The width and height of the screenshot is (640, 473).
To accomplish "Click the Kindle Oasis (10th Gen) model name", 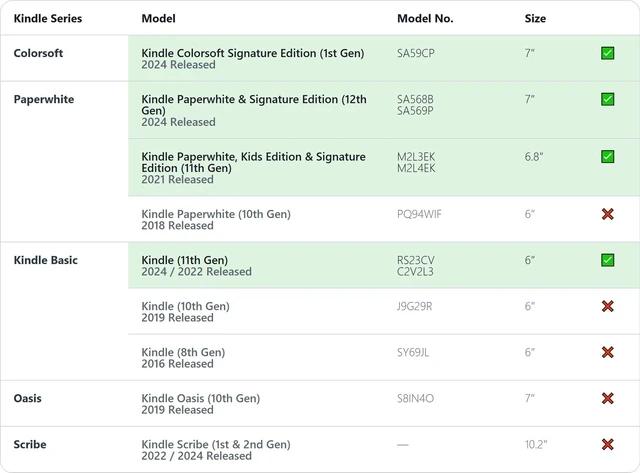I will pos(200,398).
